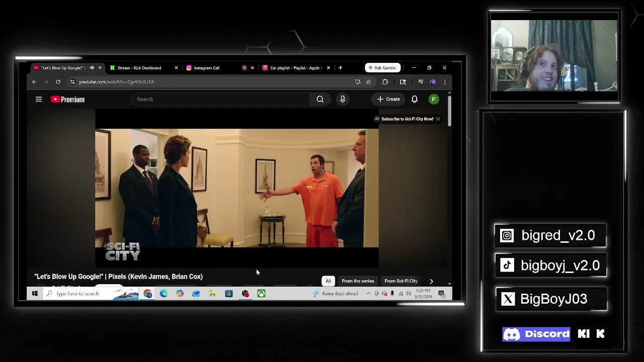The width and height of the screenshot is (644, 362).
Task: Click the YouTube page vertical scrollbar
Action: (x=450, y=111)
